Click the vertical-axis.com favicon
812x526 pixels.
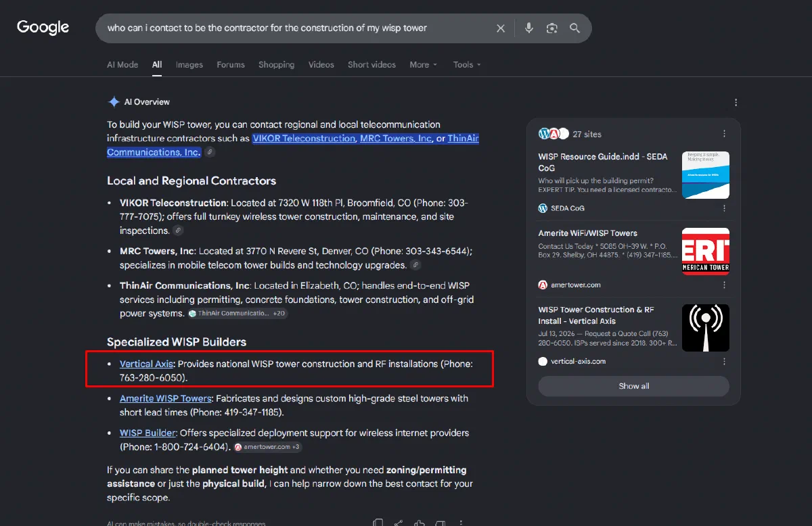point(543,361)
